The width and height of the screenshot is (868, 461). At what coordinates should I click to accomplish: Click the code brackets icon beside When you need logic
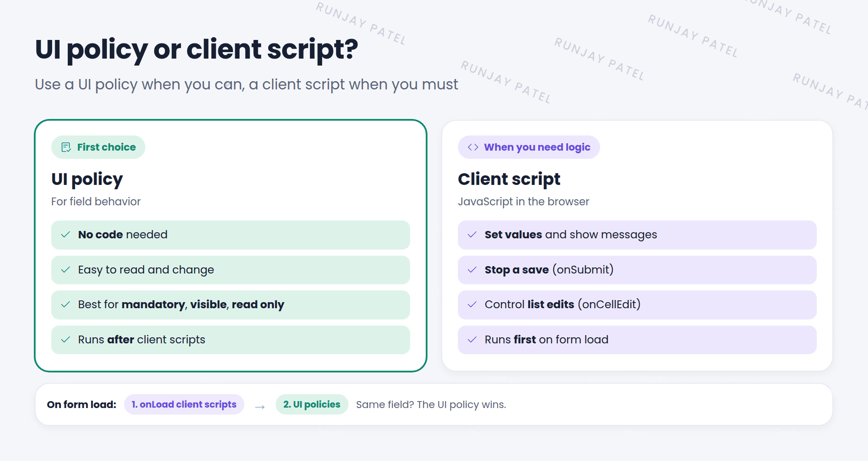point(473,147)
